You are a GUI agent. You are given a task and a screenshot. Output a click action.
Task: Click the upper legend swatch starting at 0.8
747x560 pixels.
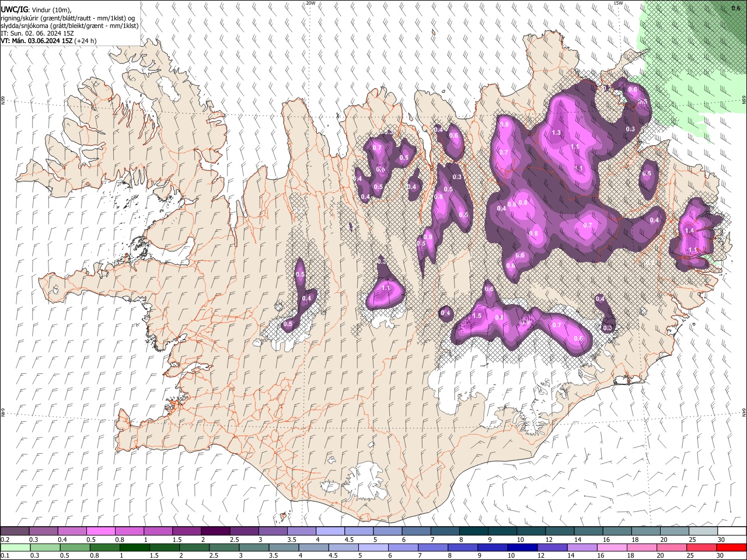click(x=129, y=531)
